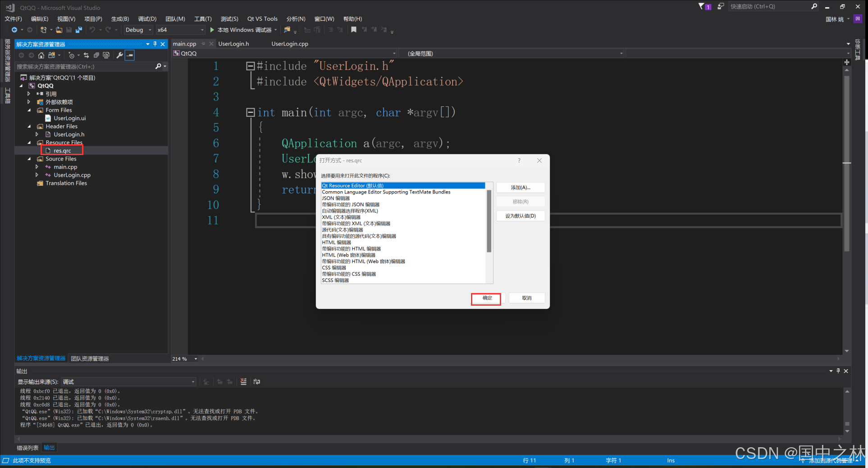Collapse all items in Solution Explorer
This screenshot has height=468, width=868.
pos(96,55)
